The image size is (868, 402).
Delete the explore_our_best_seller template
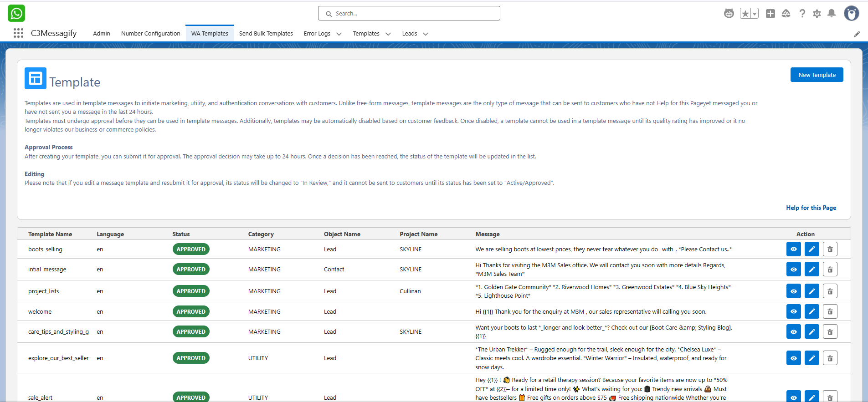pos(830,358)
